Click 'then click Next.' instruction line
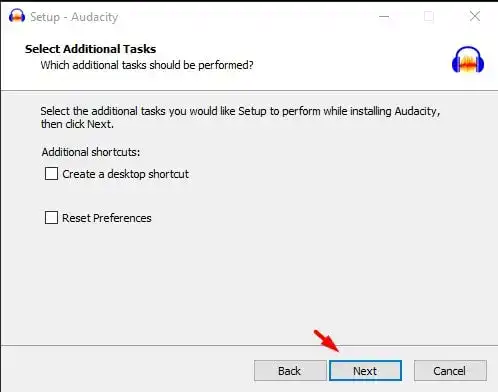 (x=77, y=124)
